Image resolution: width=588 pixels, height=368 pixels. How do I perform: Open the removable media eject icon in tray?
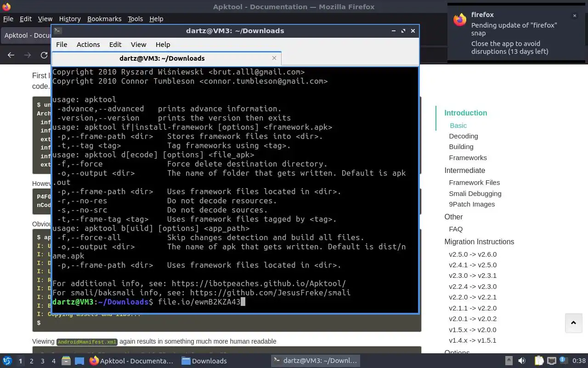(509, 361)
